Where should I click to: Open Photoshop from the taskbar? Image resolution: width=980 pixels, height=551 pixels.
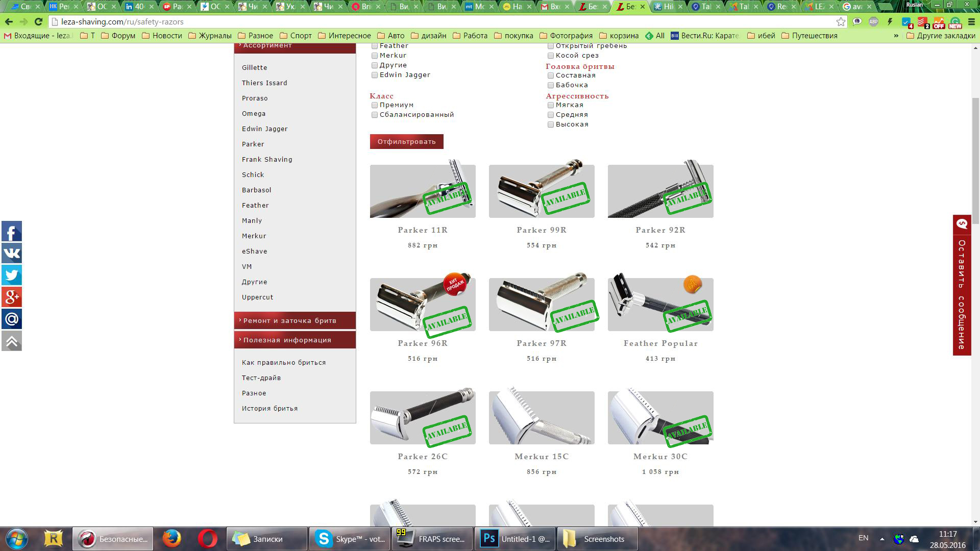tap(514, 539)
